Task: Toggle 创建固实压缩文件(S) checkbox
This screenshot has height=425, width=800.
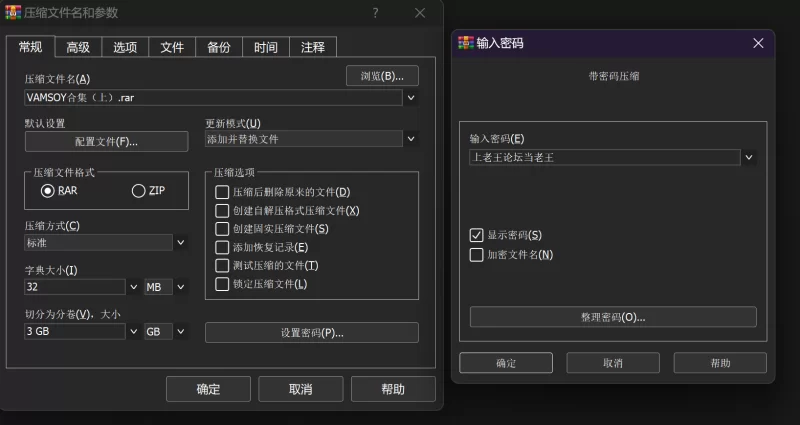Action: (222, 229)
